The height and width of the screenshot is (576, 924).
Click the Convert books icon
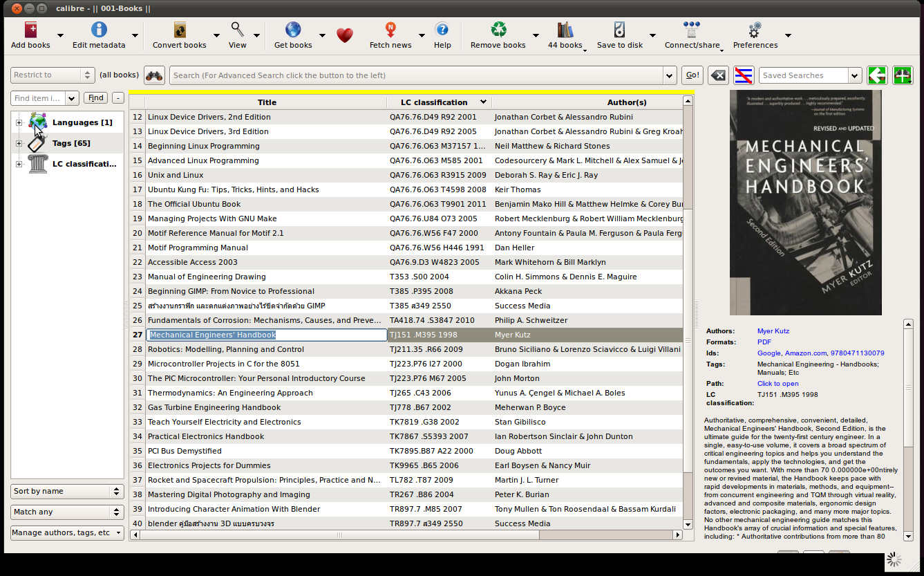pos(180,30)
